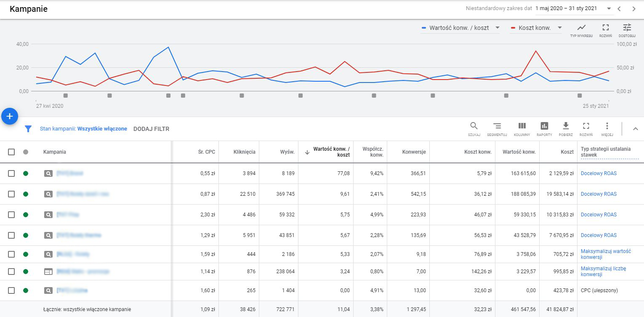This screenshot has height=317, width=644.
Task: Open the Maksymalizuj wartość konwersji link
Action: [605, 254]
